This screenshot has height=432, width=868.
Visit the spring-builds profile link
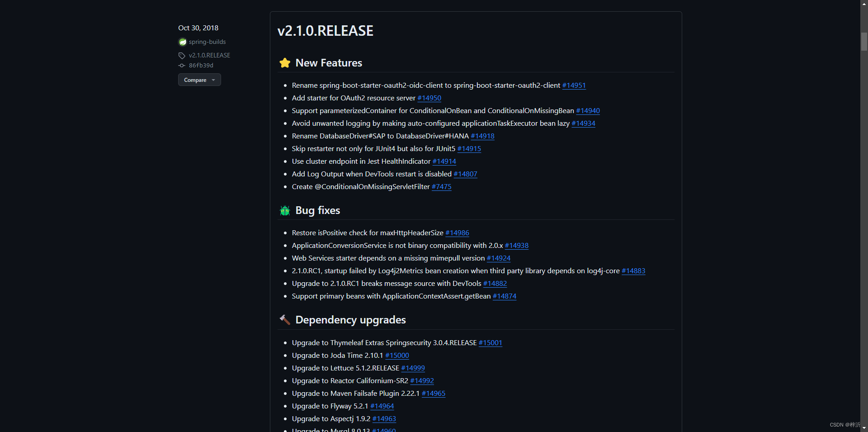tap(207, 42)
